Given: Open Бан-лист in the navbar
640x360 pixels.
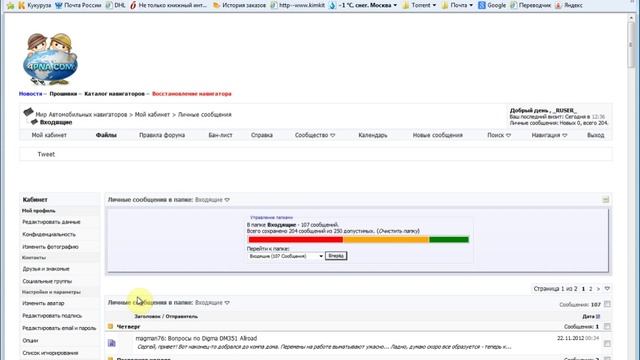Looking at the screenshot, I should (x=220, y=135).
